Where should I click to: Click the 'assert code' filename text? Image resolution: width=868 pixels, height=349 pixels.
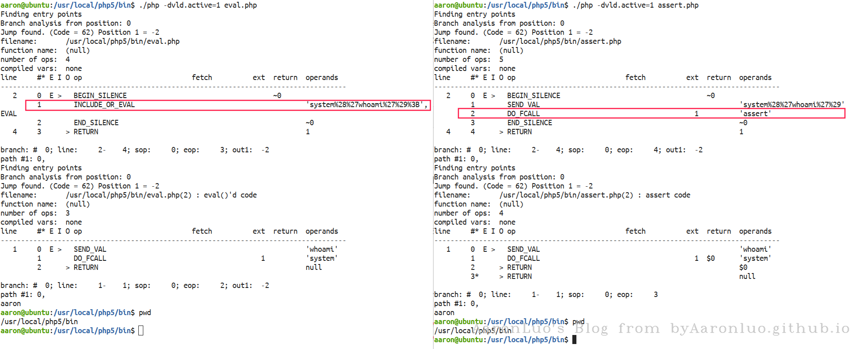668,195
